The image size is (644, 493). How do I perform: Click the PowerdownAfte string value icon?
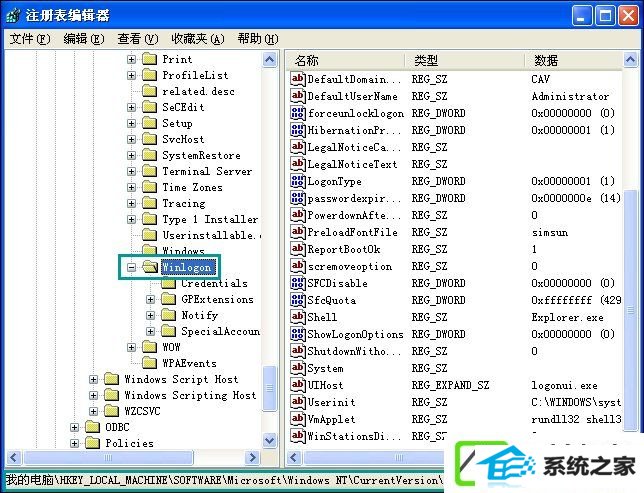[x=298, y=215]
